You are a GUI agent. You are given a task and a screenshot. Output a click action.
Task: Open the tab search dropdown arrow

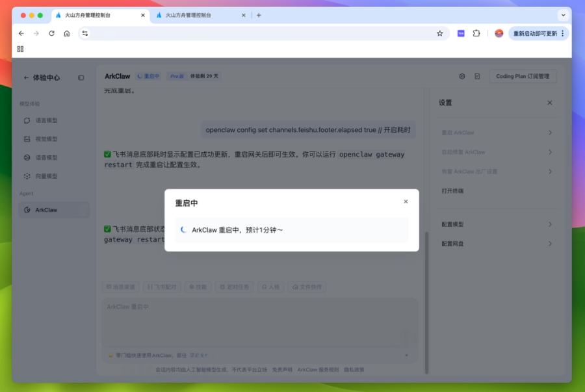point(563,16)
